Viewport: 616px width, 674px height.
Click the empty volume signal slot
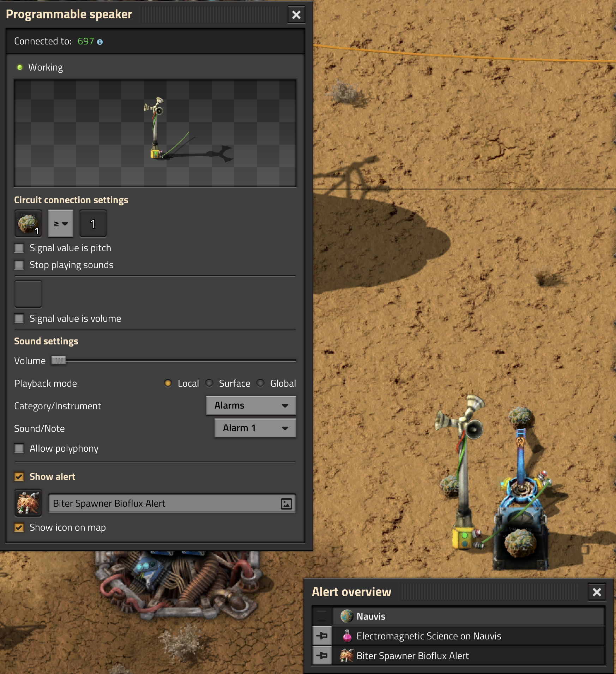click(28, 294)
